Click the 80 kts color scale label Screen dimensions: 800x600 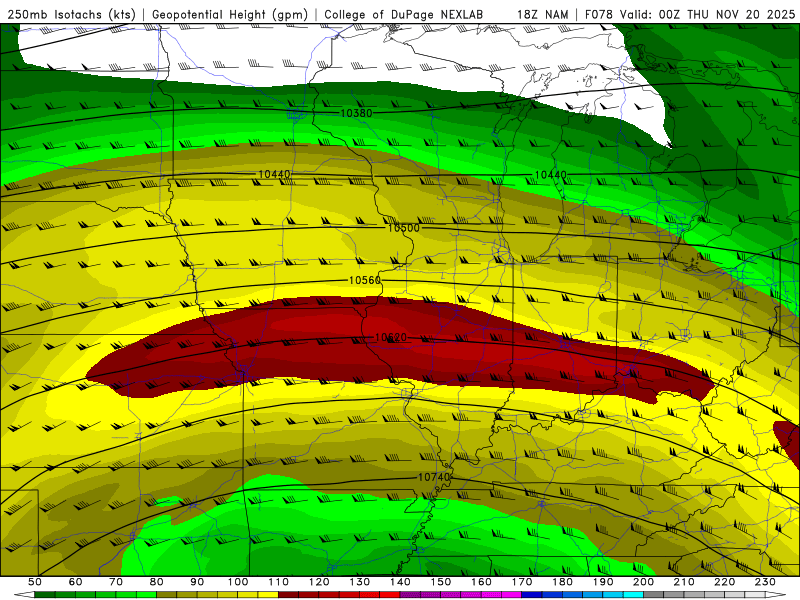coord(157,582)
